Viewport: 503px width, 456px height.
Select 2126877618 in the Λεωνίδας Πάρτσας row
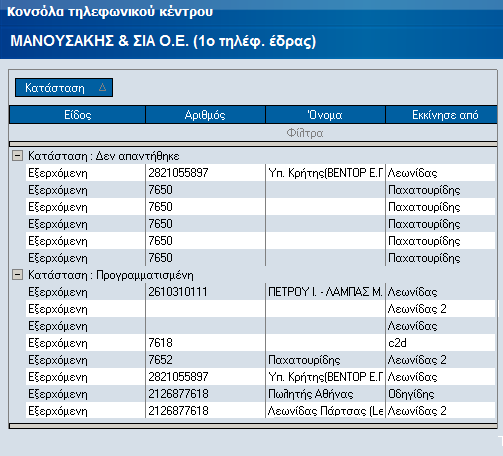(x=205, y=411)
